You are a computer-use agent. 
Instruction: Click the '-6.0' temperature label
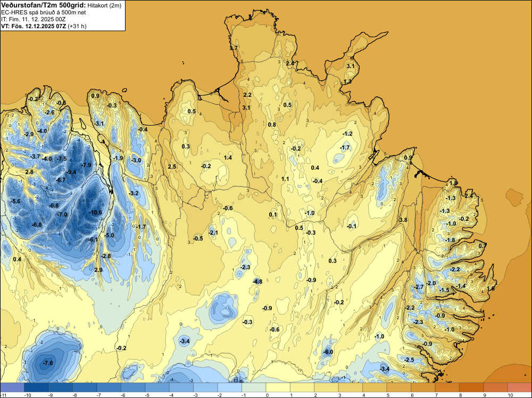coord(328,352)
